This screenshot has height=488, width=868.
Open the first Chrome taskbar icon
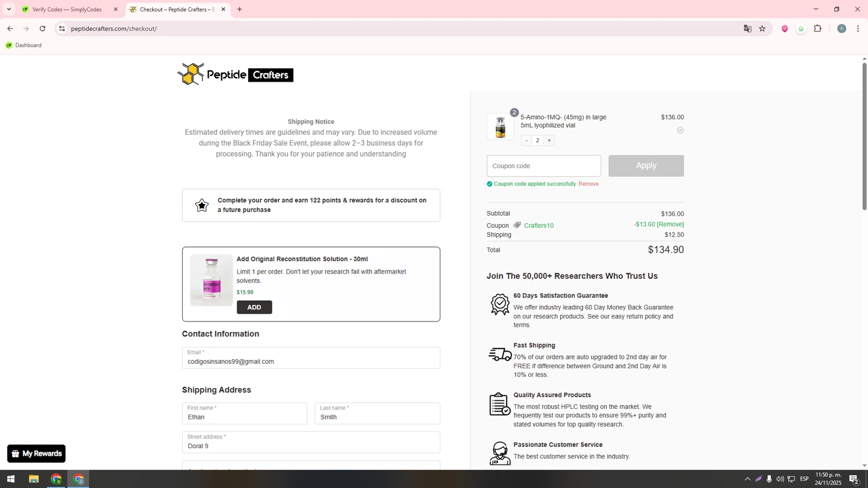(x=56, y=479)
